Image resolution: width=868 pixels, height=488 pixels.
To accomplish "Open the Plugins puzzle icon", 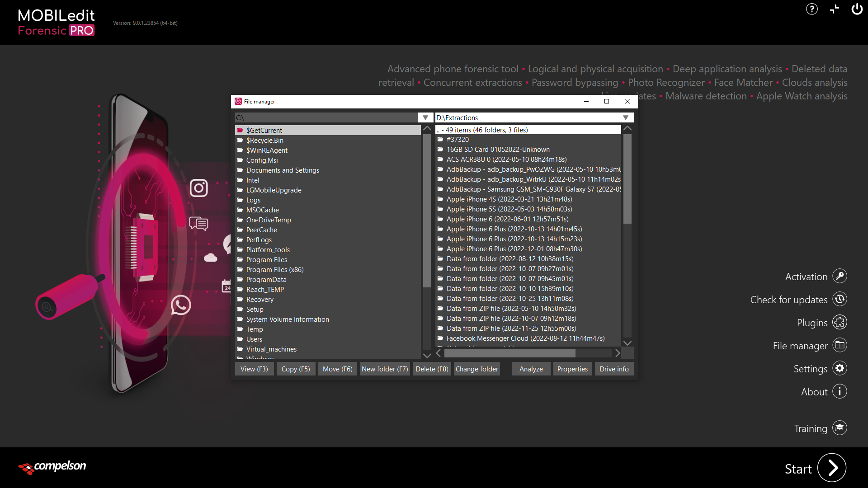I will click(x=840, y=322).
